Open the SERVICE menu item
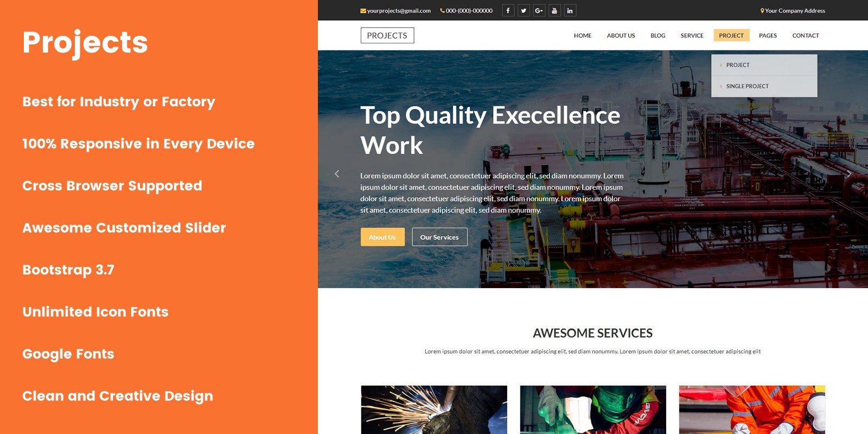 [x=692, y=35]
